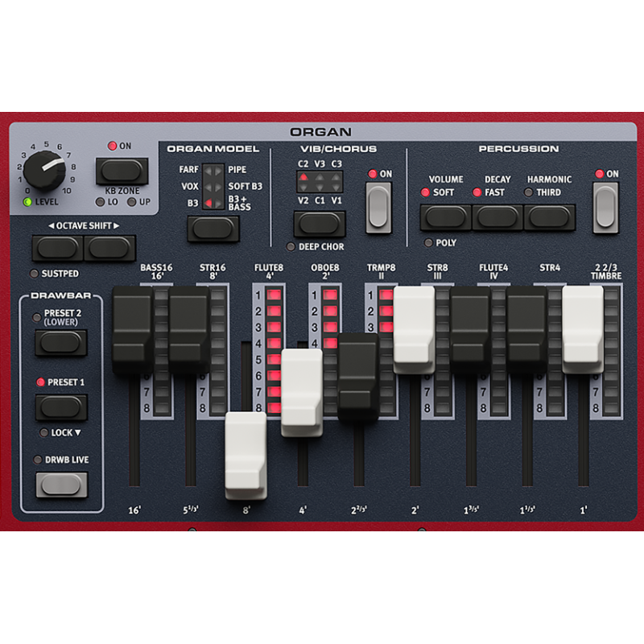Toggle the organ section ON button
The height and width of the screenshot is (644, 644).
[122, 171]
